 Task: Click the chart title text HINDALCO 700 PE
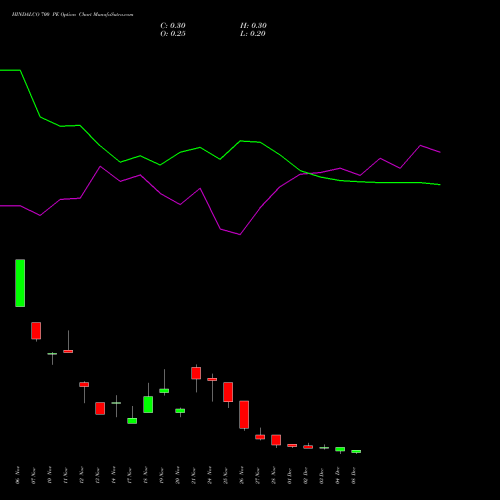pos(35,15)
